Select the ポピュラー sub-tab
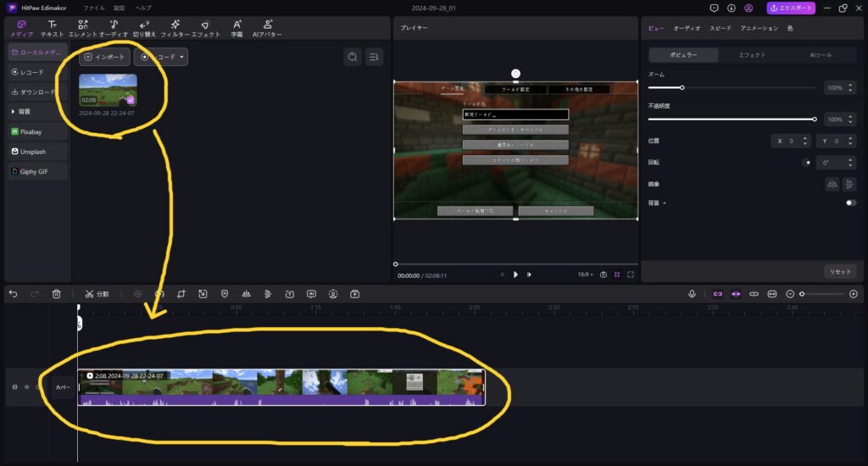Screen dimensions: 868x466 [x=684, y=55]
